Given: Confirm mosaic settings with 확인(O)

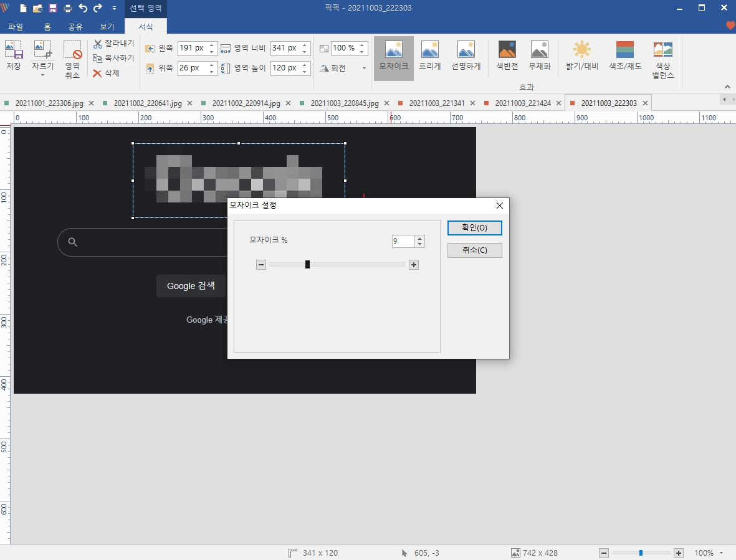Looking at the screenshot, I should pos(474,228).
